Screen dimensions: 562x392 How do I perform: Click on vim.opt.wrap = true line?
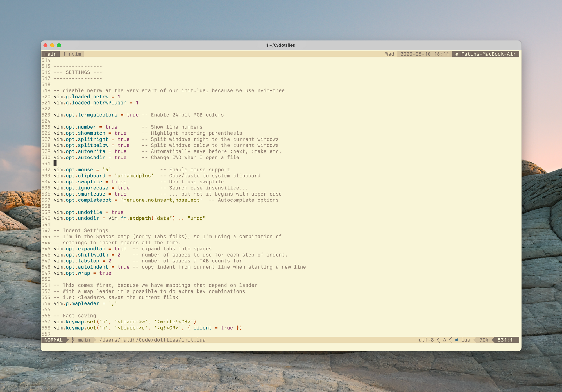coord(82,273)
